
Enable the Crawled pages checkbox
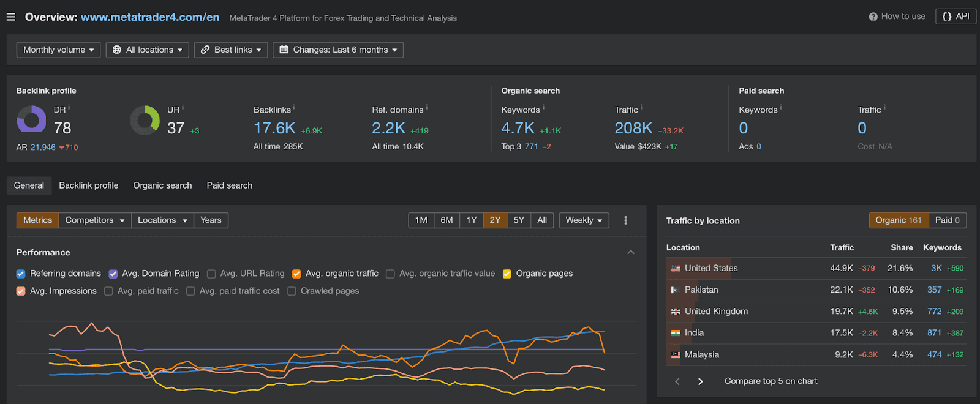click(292, 291)
